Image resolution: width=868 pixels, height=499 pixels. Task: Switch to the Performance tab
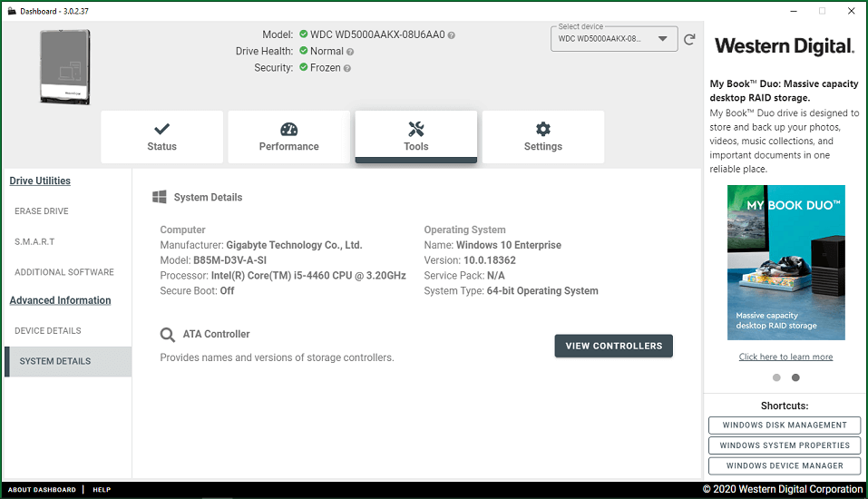point(289,137)
